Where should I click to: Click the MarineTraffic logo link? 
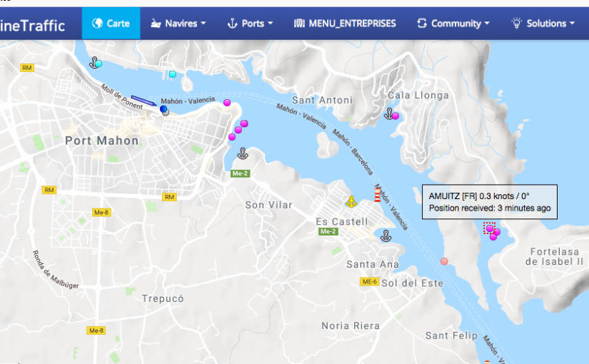[x=32, y=26]
